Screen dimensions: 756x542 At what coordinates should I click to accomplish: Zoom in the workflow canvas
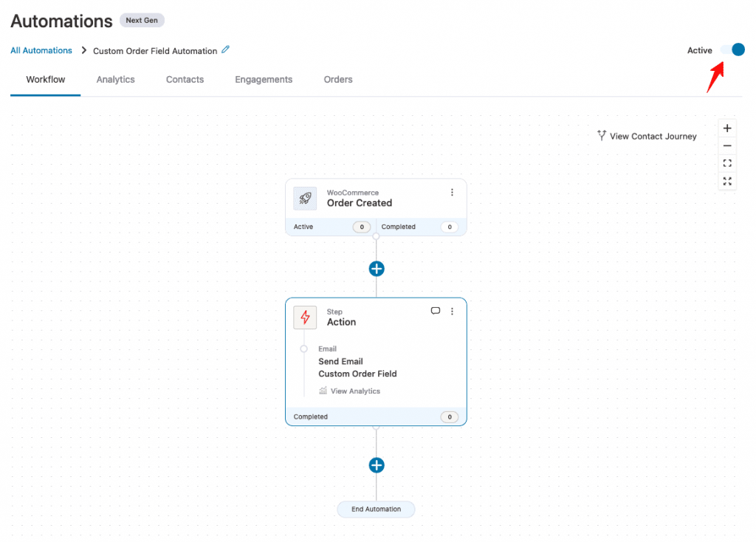727,128
